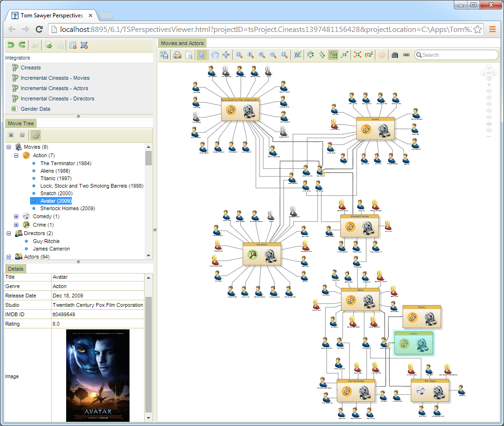Toggle the overview window icon
The width and height of the screenshot is (504, 426).
coord(298,55)
